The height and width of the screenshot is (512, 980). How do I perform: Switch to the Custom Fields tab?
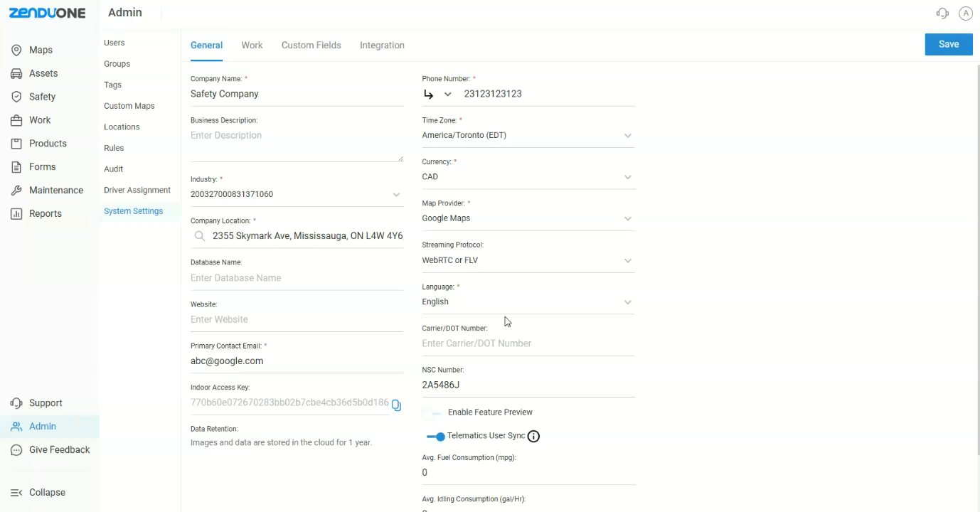tap(311, 46)
